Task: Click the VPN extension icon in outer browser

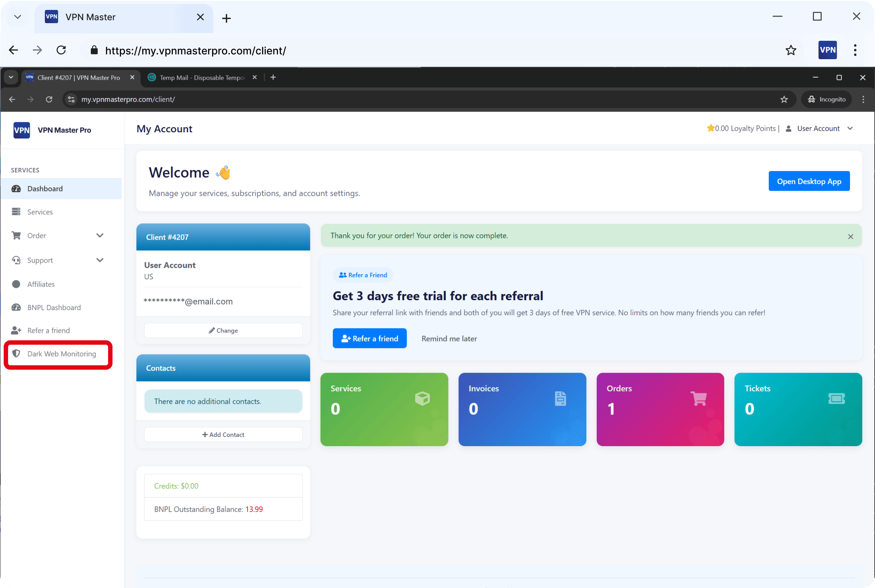Action: [827, 50]
